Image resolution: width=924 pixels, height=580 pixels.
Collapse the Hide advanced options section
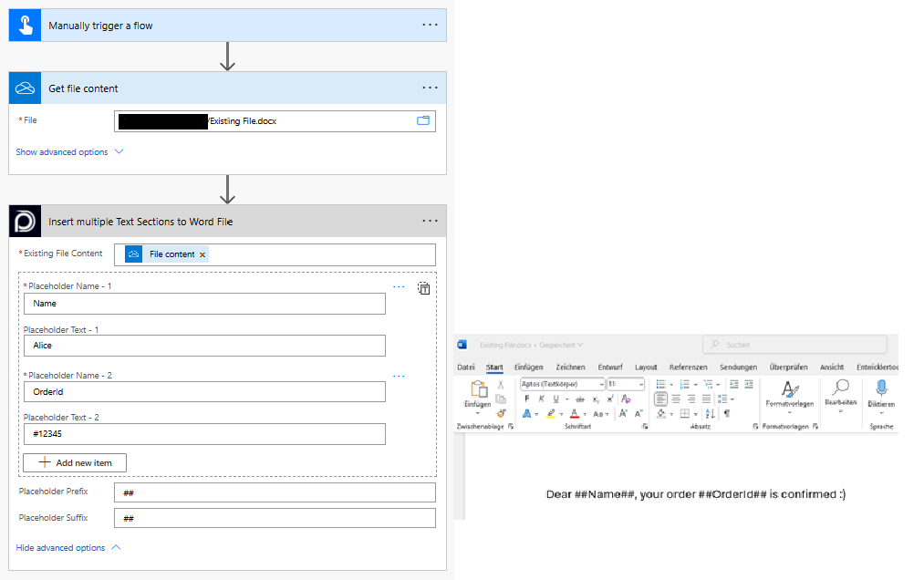click(67, 548)
